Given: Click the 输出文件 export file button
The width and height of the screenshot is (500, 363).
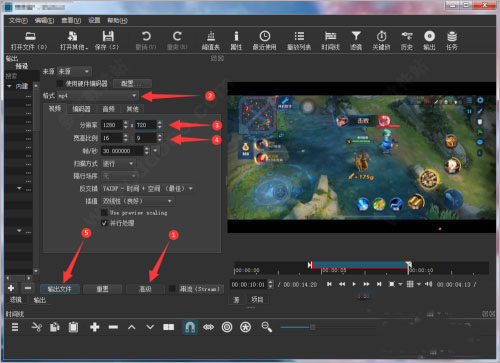Looking at the screenshot, I should point(60,289).
